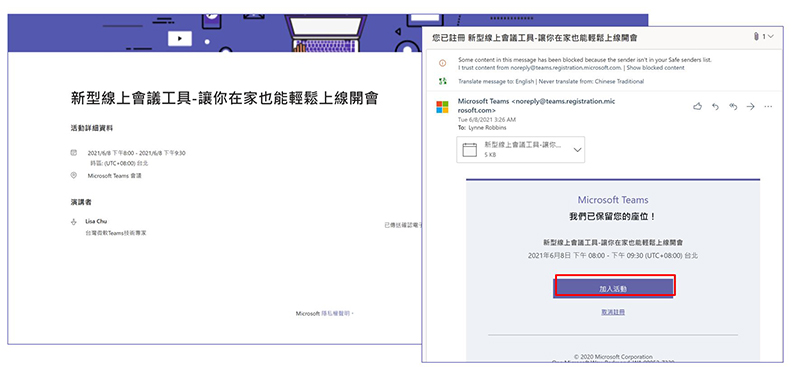Open the calendar attachment dropdown arrow
The width and height of the screenshot is (792, 367).
[577, 150]
